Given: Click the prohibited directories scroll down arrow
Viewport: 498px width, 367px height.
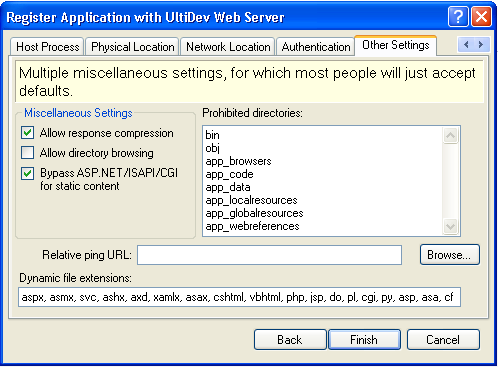Looking at the screenshot, I should tap(451, 227).
